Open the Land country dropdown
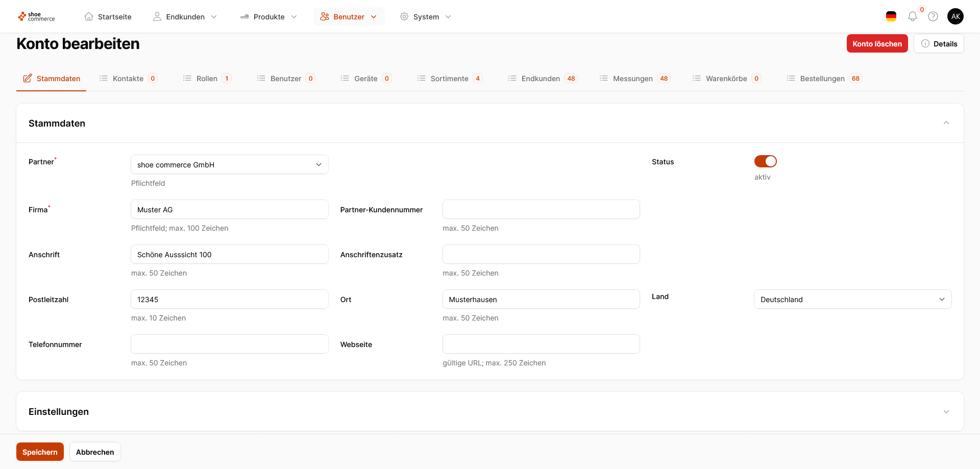This screenshot has height=469, width=980. point(852,300)
